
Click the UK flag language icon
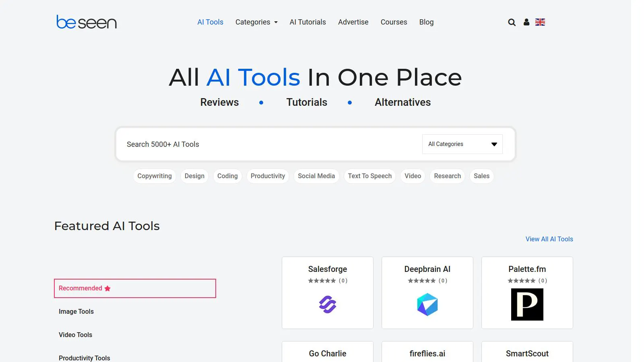coord(540,22)
